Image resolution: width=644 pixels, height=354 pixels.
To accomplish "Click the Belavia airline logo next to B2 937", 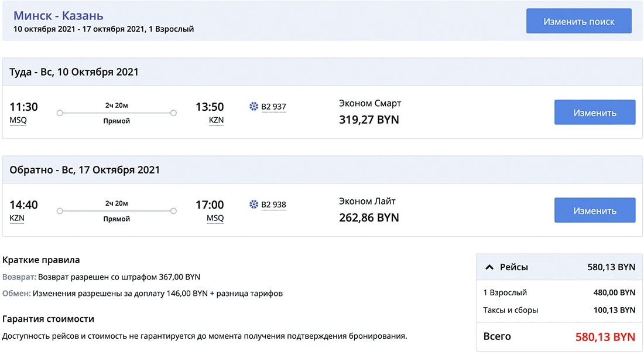I will pos(254,107).
